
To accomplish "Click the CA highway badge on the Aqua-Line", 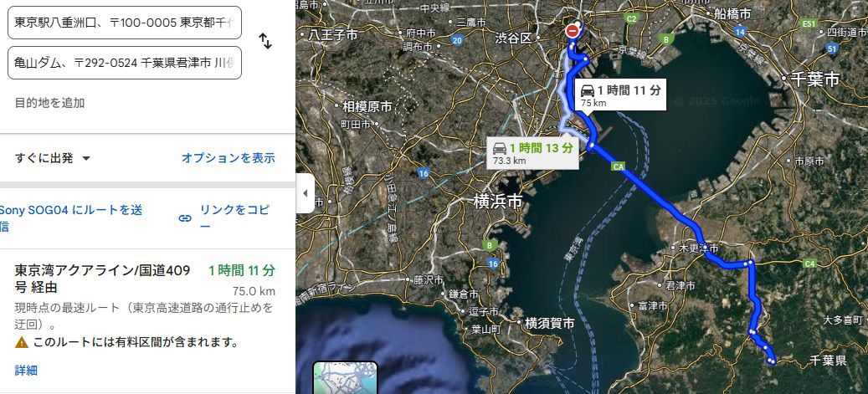I will click(619, 166).
